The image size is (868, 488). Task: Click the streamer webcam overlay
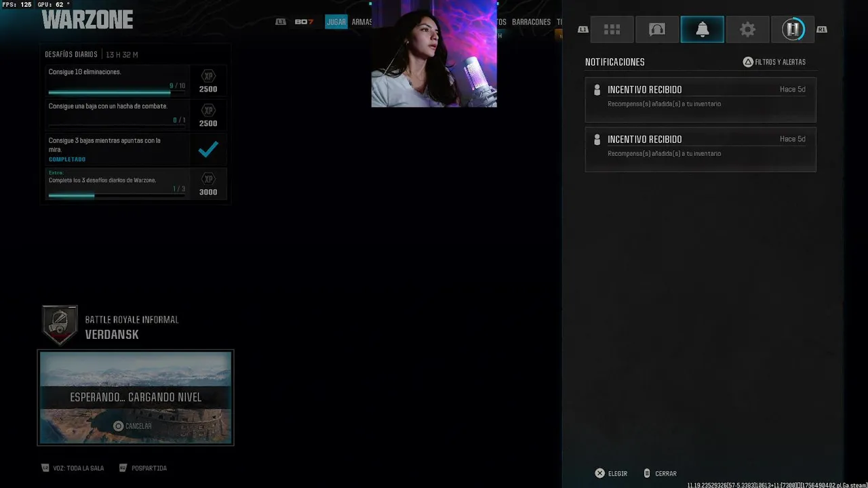click(434, 54)
